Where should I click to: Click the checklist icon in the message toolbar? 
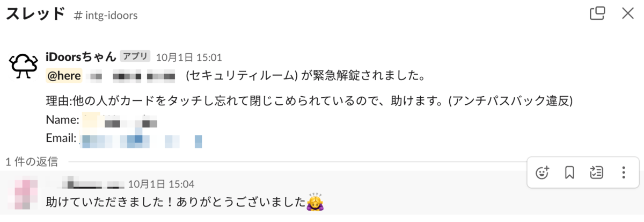click(x=596, y=173)
